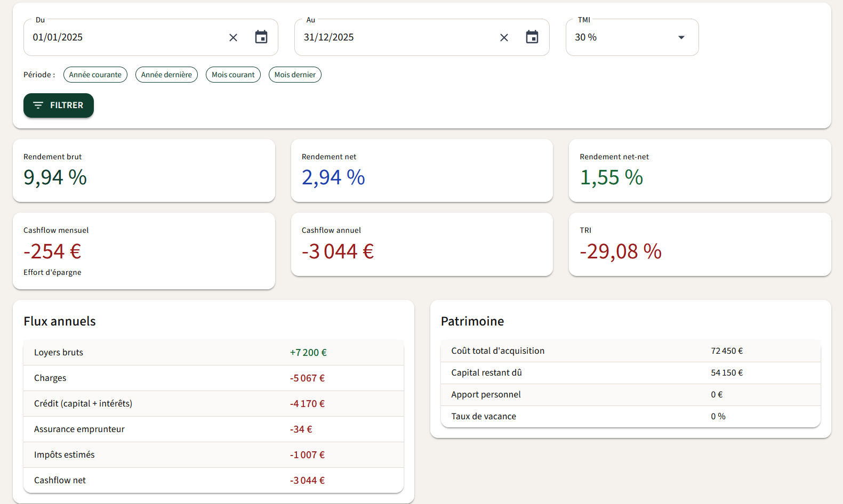This screenshot has width=843, height=504.
Task: Select the Année dernière period chip
Action: pos(166,75)
